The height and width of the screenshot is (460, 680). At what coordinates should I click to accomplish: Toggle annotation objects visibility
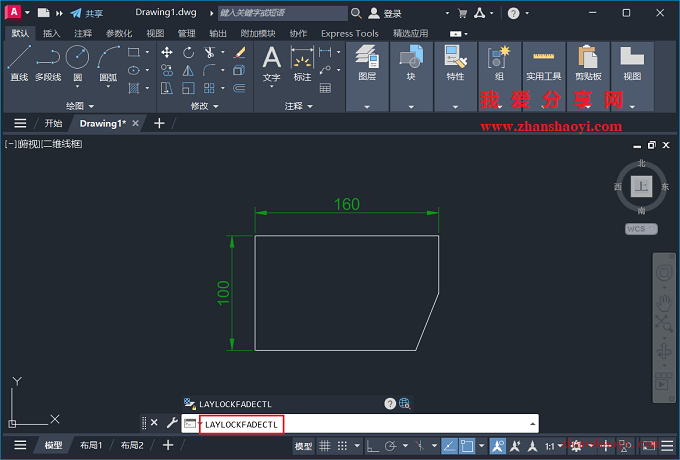pos(497,445)
